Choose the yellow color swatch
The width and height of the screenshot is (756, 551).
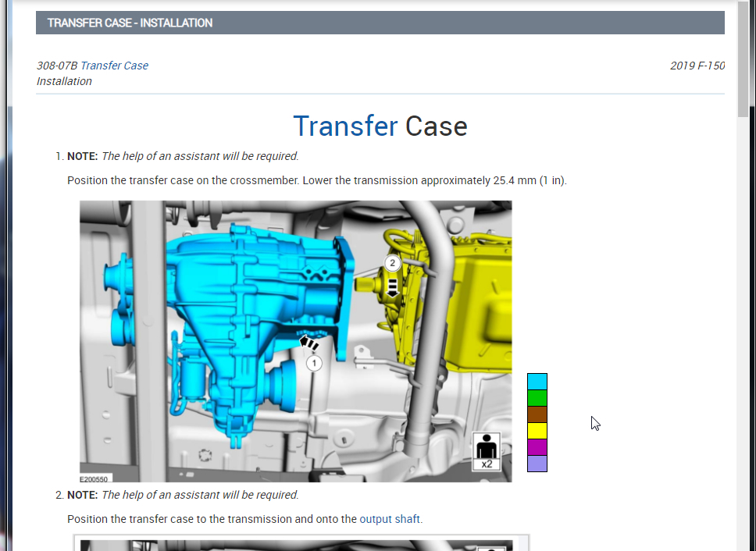click(x=537, y=431)
